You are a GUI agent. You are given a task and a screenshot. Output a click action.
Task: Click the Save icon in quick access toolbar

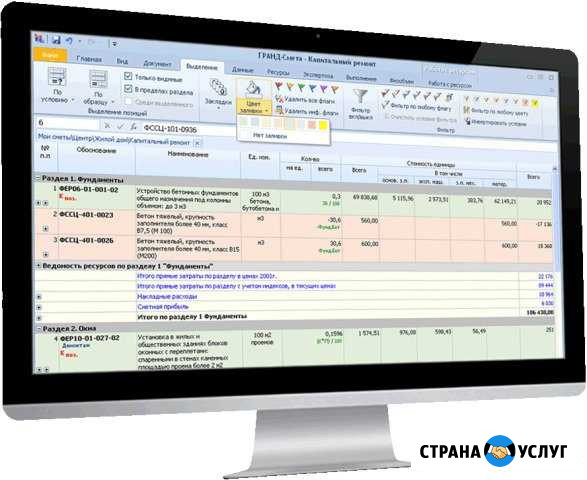click(x=56, y=39)
